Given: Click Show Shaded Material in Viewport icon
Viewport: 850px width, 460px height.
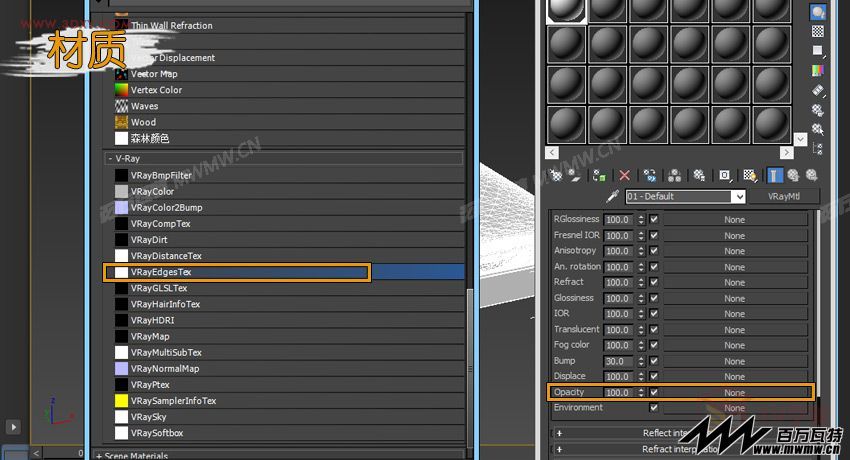Looking at the screenshot, I should point(750,175).
